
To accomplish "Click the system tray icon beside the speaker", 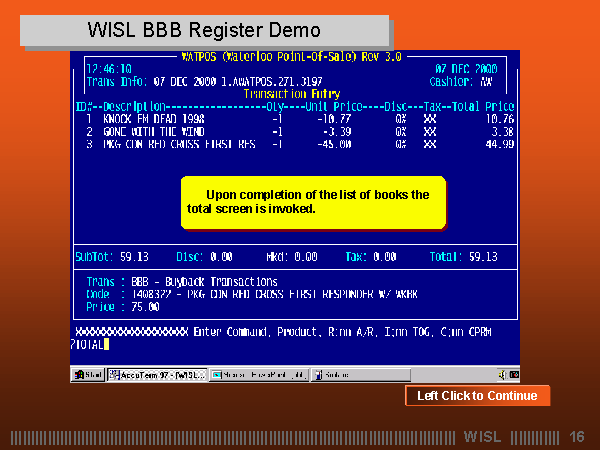I will [512, 375].
